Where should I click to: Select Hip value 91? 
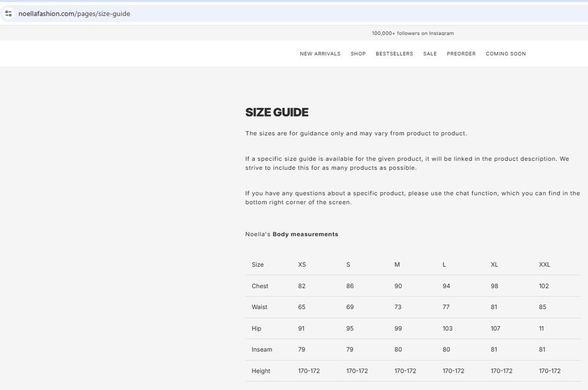(301, 329)
